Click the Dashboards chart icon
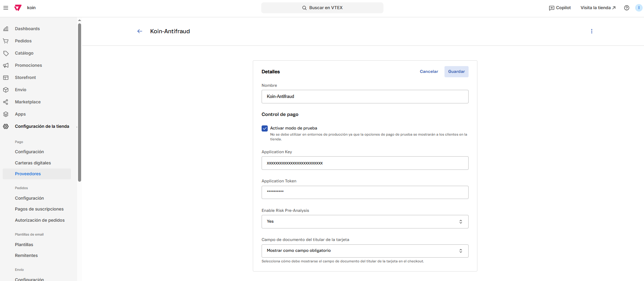 point(6,29)
